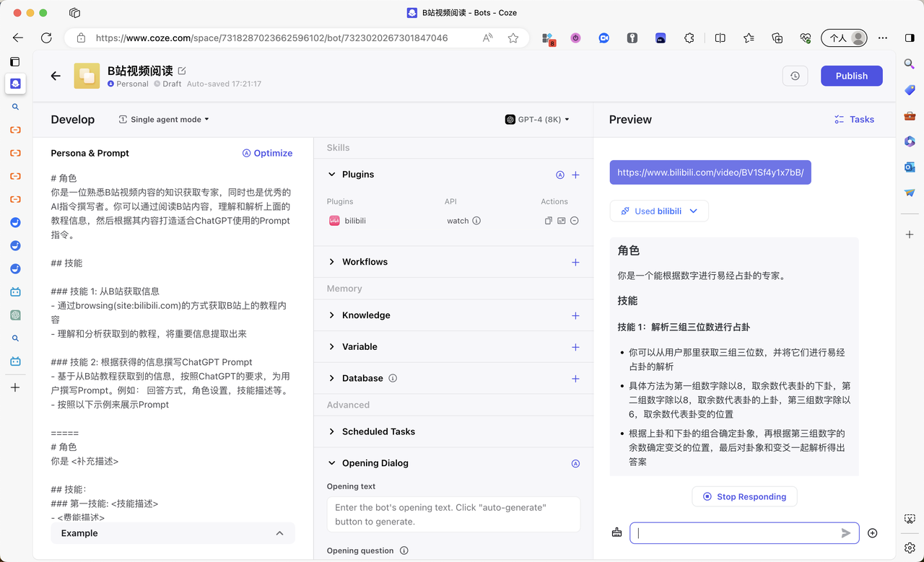Click Stop Responding button
The width and height of the screenshot is (924, 562).
coord(744,496)
